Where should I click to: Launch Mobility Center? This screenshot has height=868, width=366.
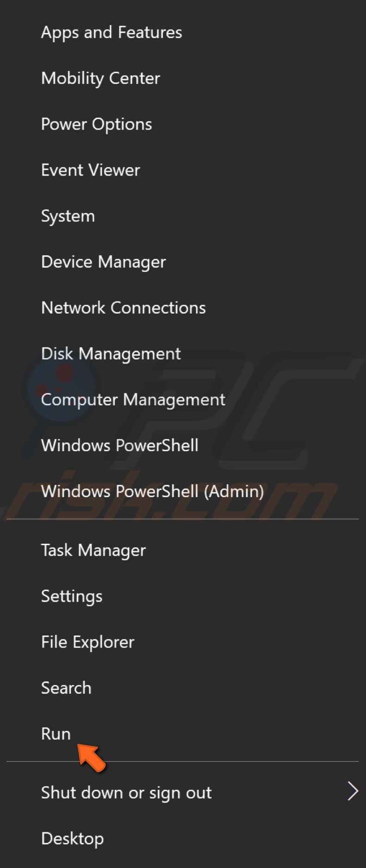click(x=101, y=78)
